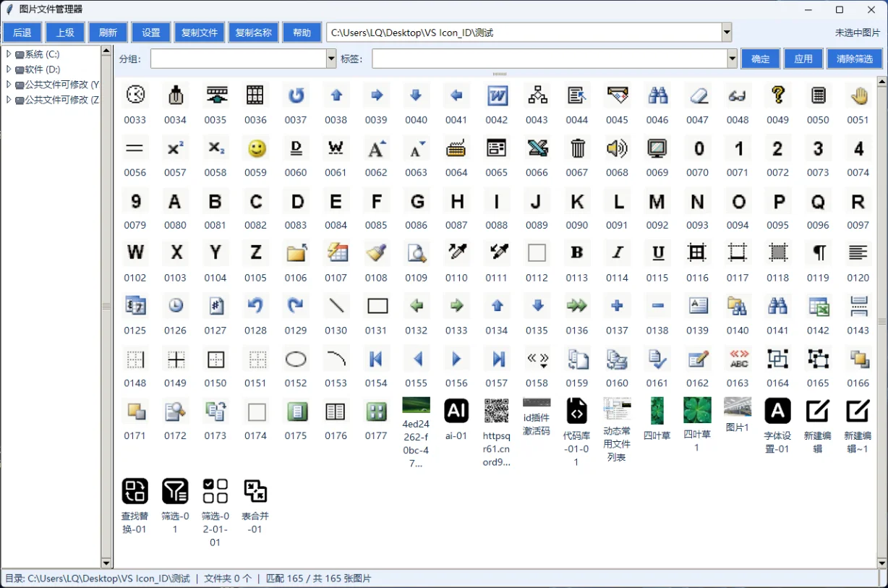Click the 复制文件 button
Viewport: 888px width, 588px height.
coord(200,33)
